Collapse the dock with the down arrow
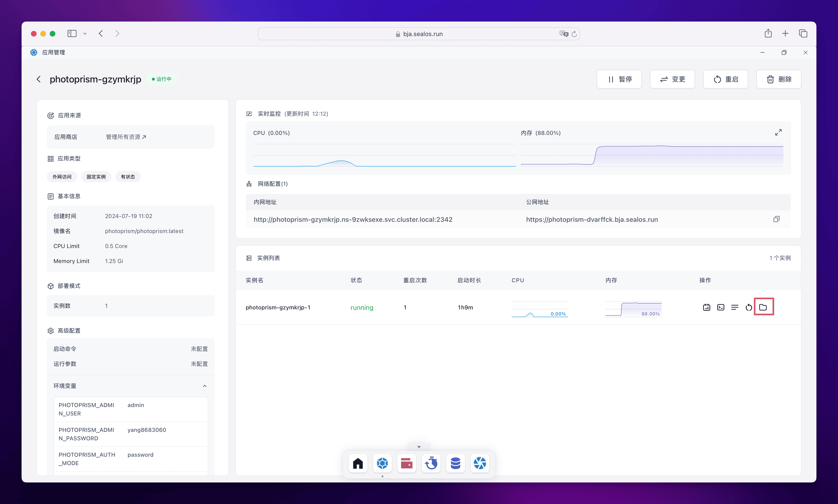 coord(419,447)
